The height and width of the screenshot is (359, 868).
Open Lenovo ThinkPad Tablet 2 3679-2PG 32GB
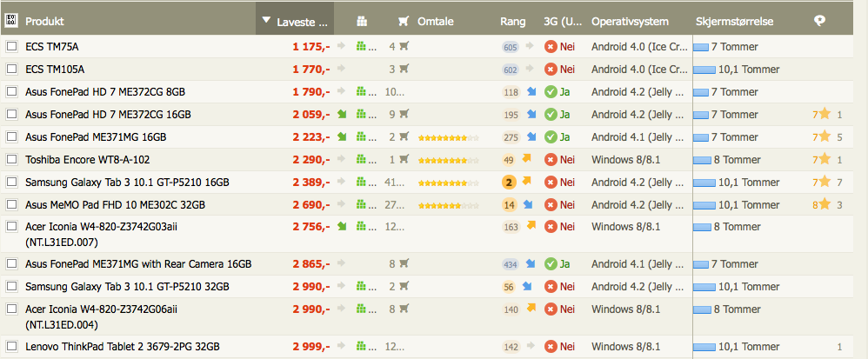(123, 347)
